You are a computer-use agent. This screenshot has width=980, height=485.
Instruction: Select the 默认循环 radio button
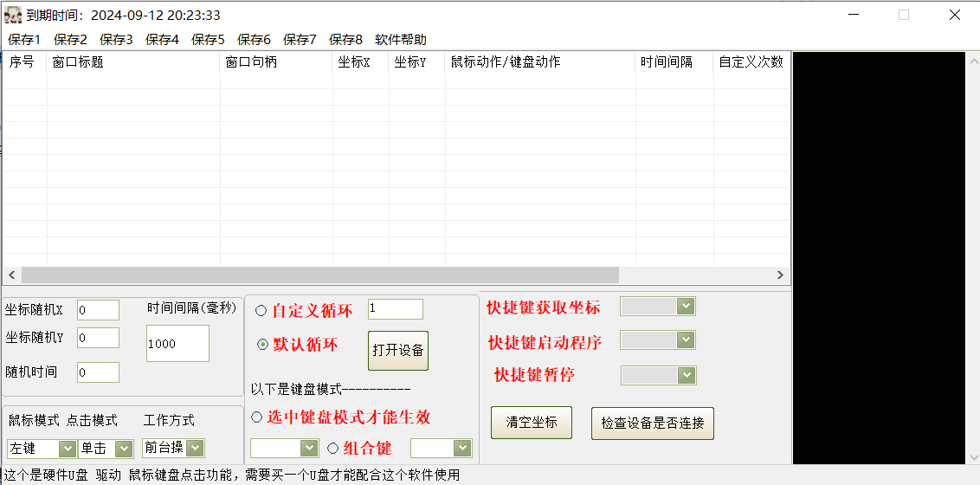click(263, 345)
